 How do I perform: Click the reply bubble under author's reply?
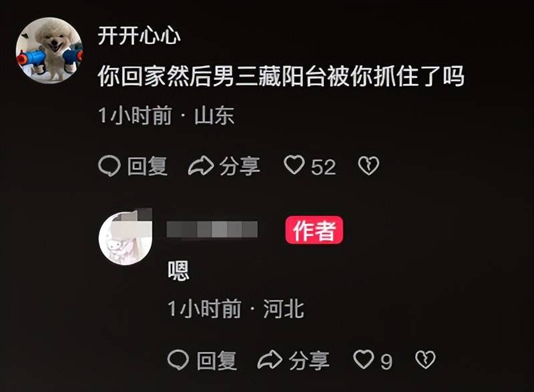(x=178, y=360)
